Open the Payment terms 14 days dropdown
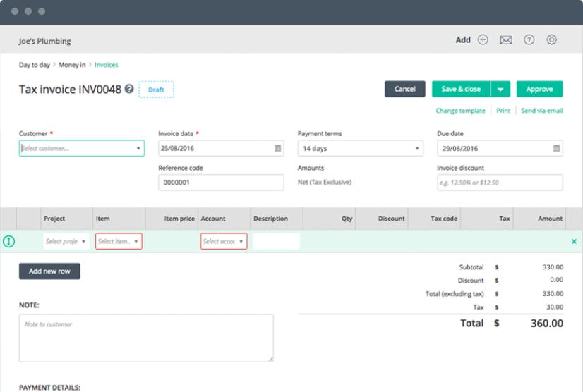 click(360, 148)
